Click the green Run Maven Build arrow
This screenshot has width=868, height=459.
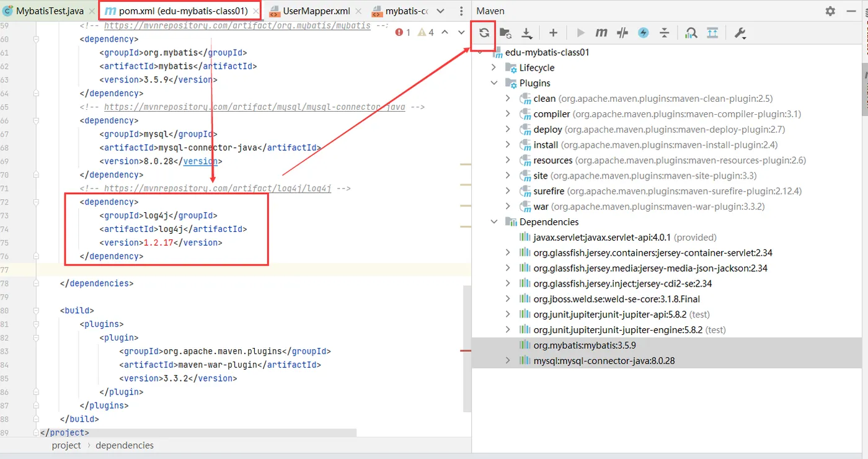click(580, 33)
